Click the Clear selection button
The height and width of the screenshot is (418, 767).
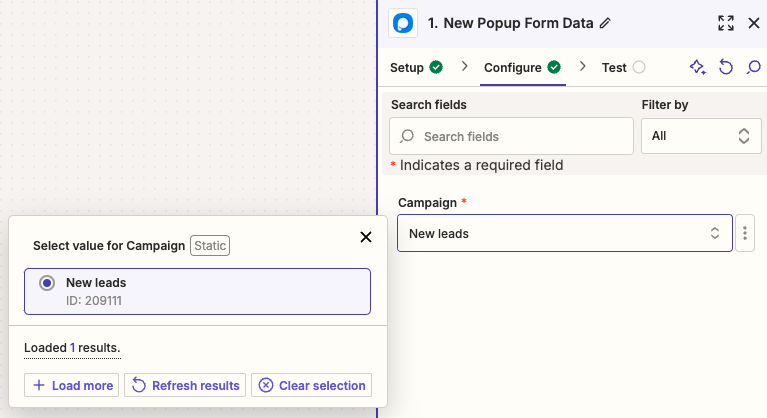pyautogui.click(x=312, y=385)
